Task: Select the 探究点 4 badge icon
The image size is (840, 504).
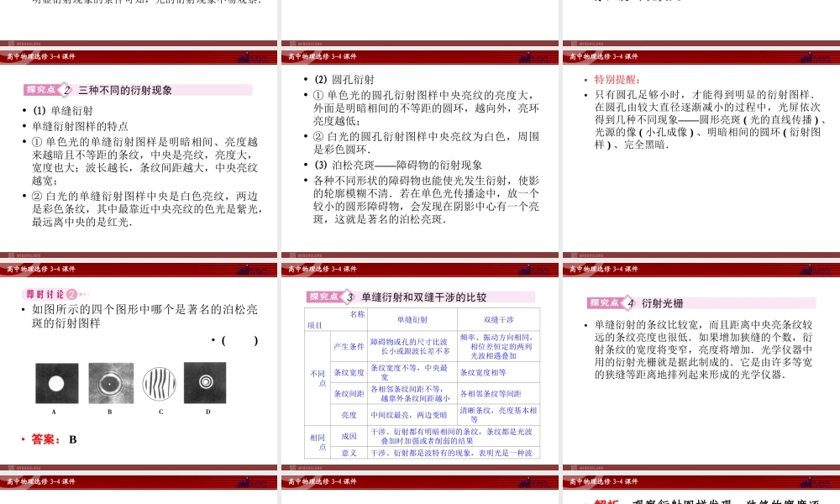Action: coord(612,302)
